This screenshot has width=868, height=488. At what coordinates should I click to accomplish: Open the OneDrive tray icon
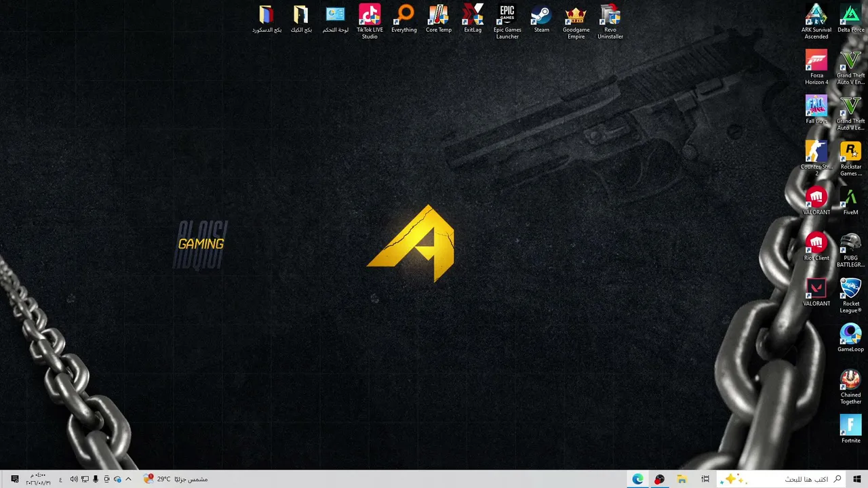[x=117, y=479]
